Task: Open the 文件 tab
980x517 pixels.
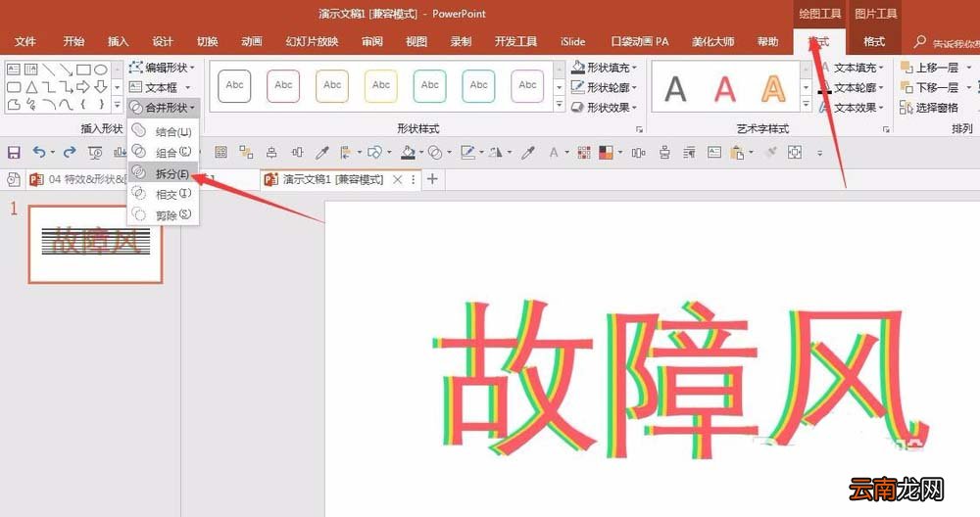Action: [25, 41]
